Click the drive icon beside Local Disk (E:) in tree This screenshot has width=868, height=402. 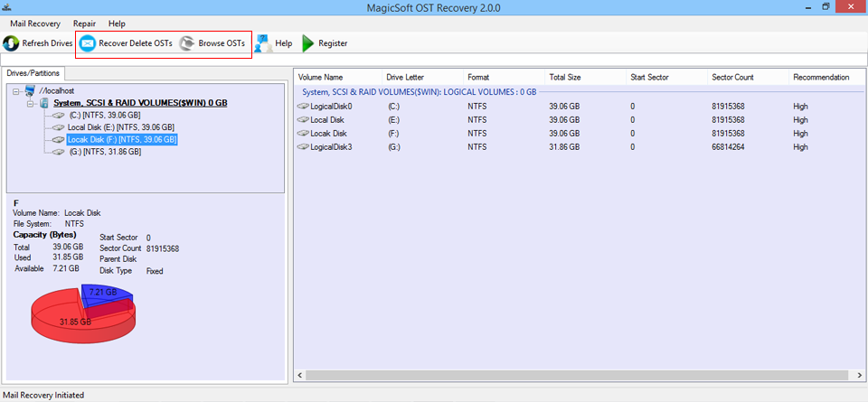coord(59,127)
